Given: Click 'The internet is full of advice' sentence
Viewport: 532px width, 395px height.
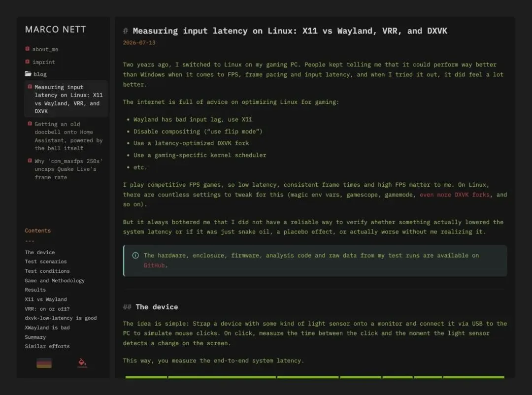Looking at the screenshot, I should [231, 102].
